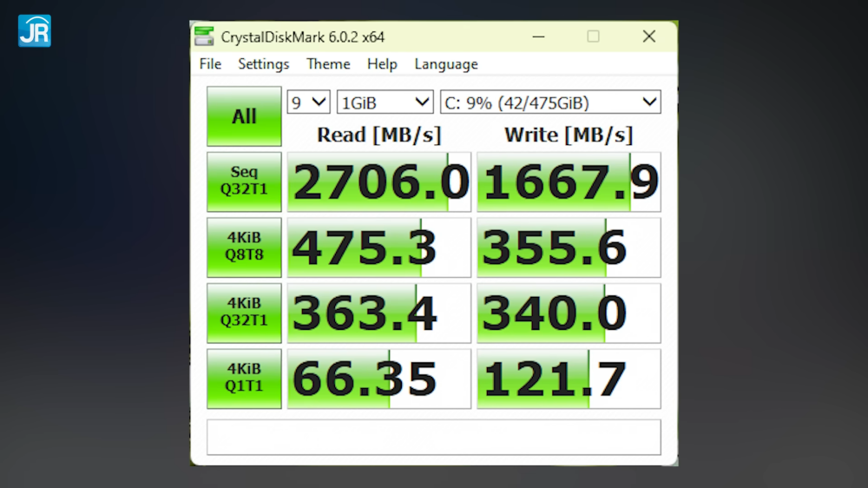Click the empty comment field at the bottom
868x488 pixels.
(x=434, y=437)
